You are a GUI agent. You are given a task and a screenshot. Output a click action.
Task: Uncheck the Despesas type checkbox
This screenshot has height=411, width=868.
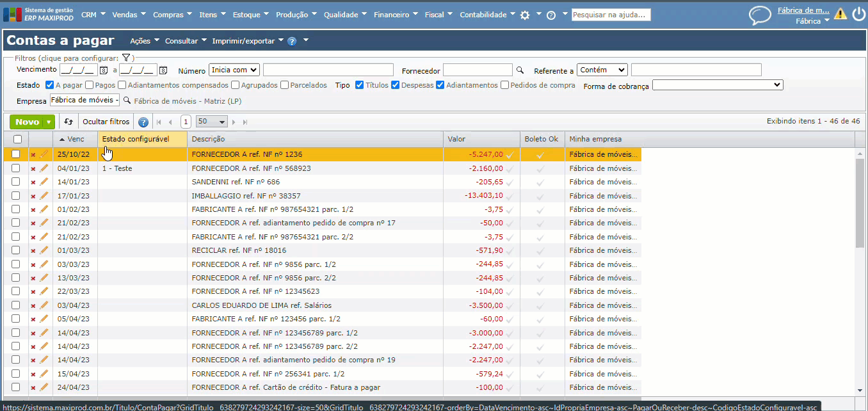396,85
